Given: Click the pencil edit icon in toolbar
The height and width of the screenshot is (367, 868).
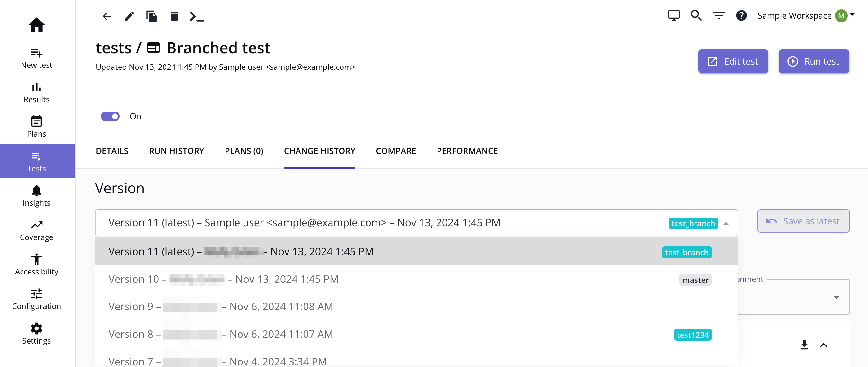Looking at the screenshot, I should [129, 16].
